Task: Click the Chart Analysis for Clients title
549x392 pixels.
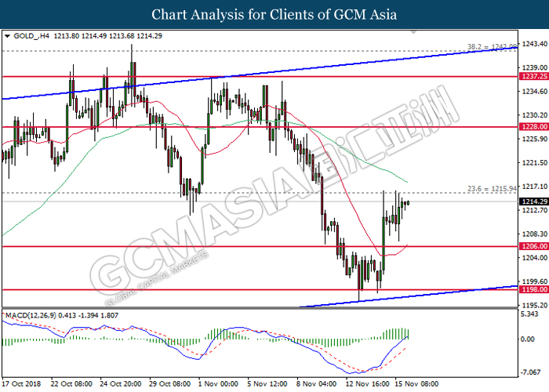Action: click(x=274, y=14)
